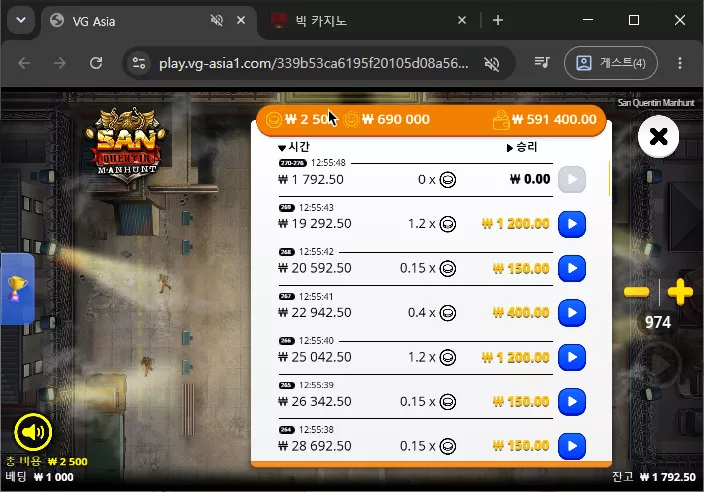704x492 pixels.
Task: Click the San Quentin Manhunt logo
Action: (127, 144)
